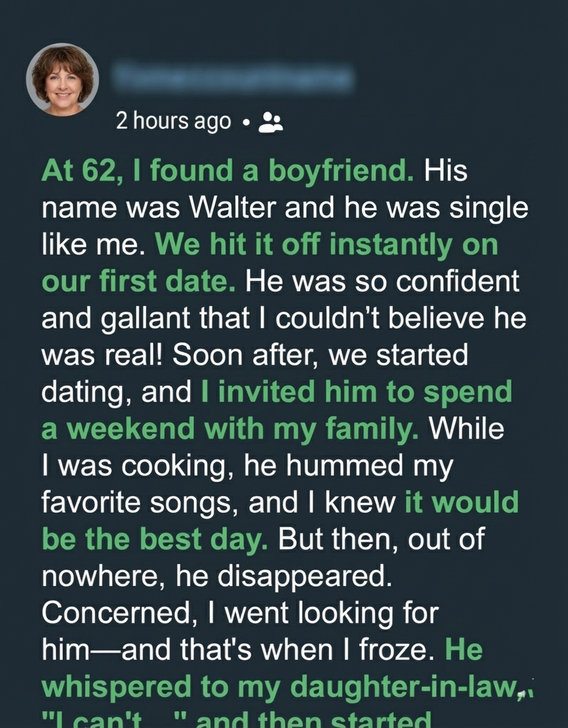Click the friends audience icon

tap(270, 122)
